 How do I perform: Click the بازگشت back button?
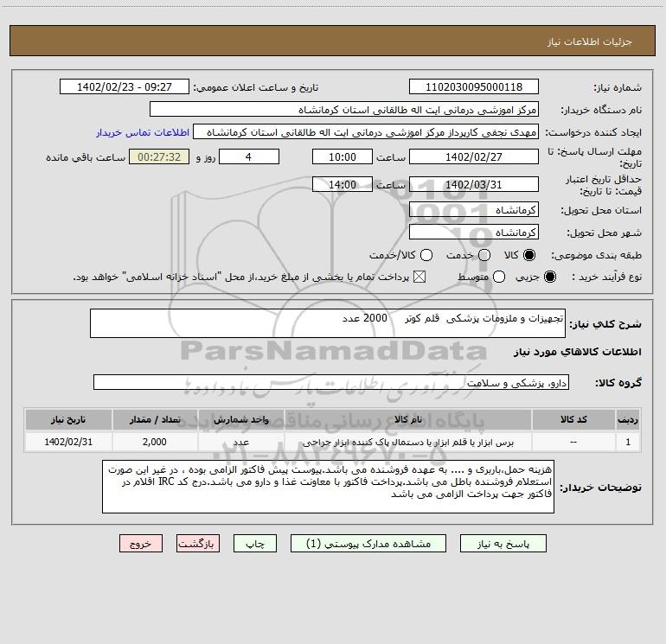[x=198, y=544]
